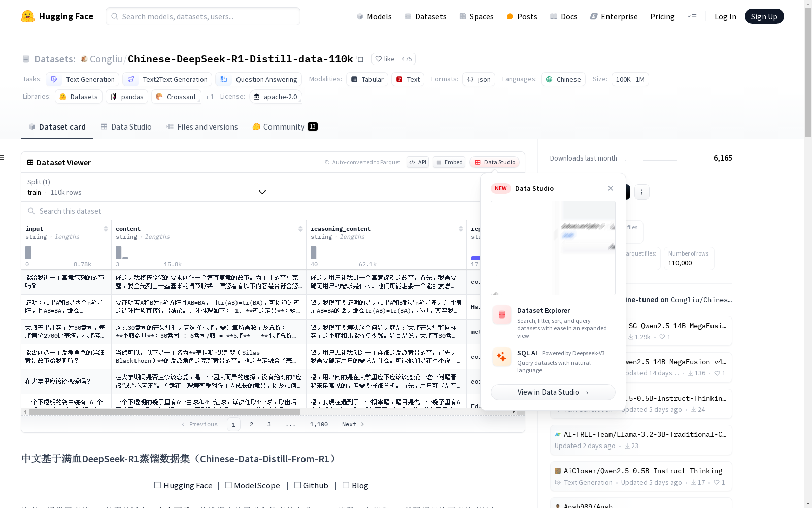Image resolution: width=812 pixels, height=508 pixels.
Task: Open the left sidebar hamburger icon
Action: [2, 157]
